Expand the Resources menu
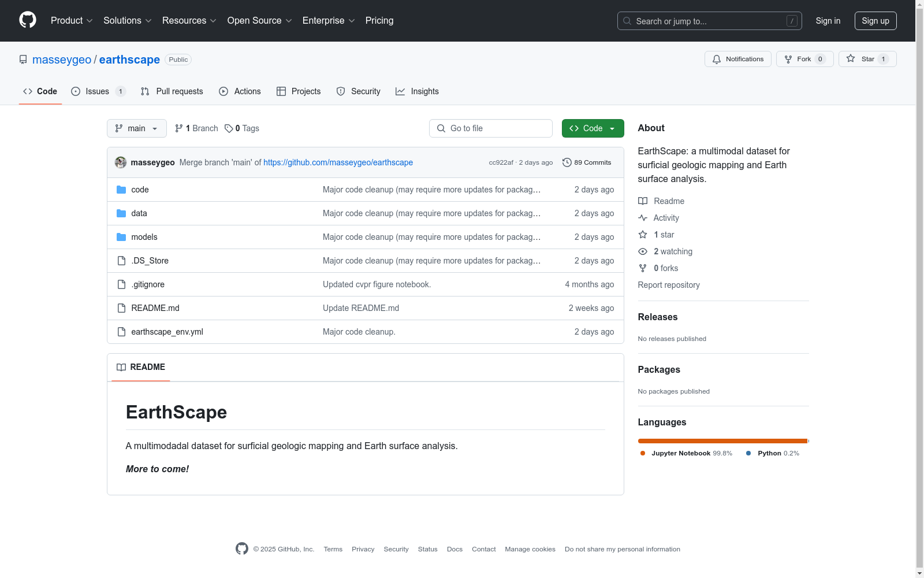Image resolution: width=924 pixels, height=578 pixels. pos(189,21)
